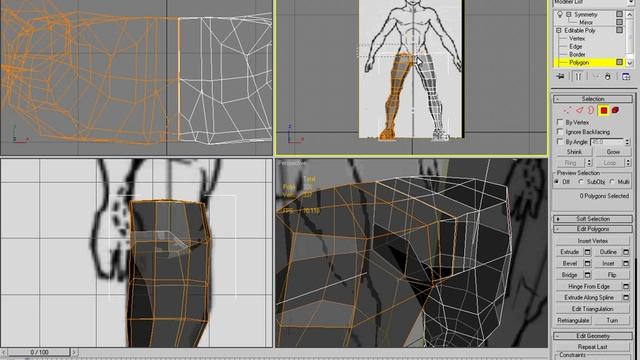Collapse the Edit Polygons rollout
640x360 pixels.
pyautogui.click(x=593, y=229)
